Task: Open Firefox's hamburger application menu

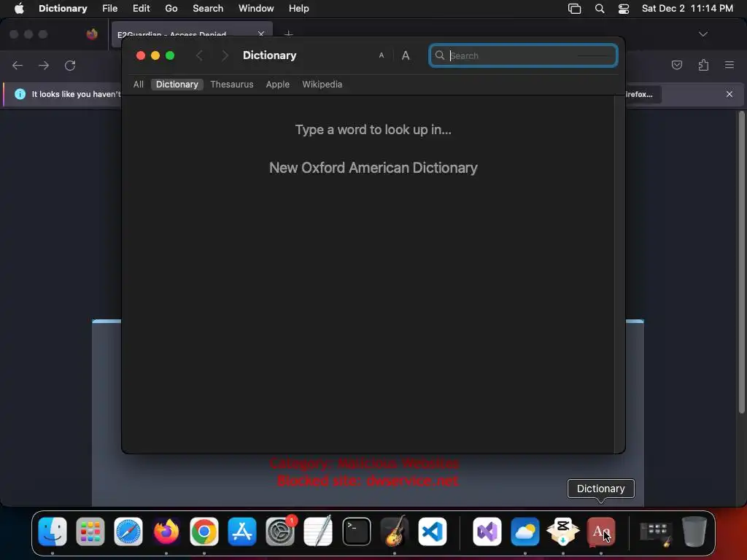Action: pyautogui.click(x=729, y=65)
